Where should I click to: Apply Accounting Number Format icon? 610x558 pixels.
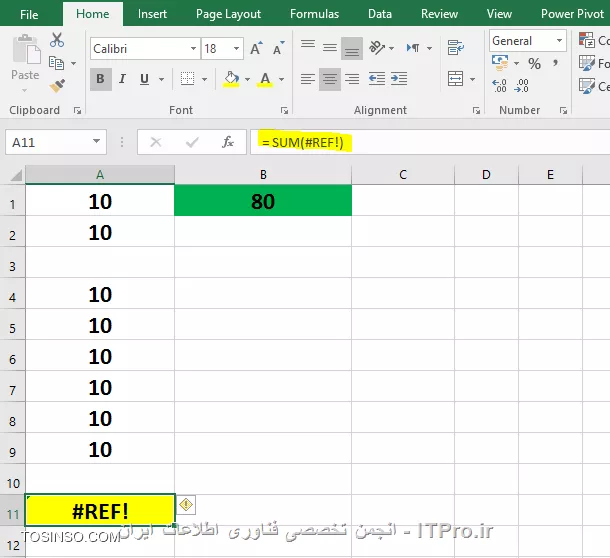coord(500,63)
